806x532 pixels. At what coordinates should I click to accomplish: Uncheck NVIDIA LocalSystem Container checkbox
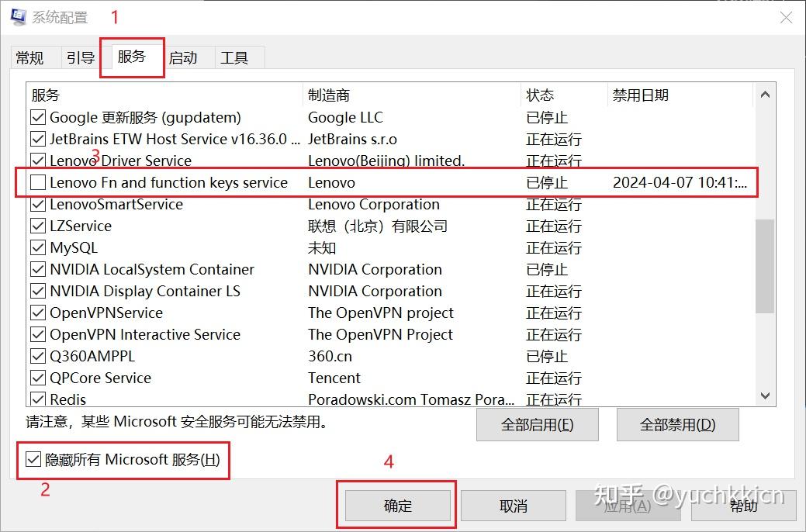pyautogui.click(x=37, y=269)
